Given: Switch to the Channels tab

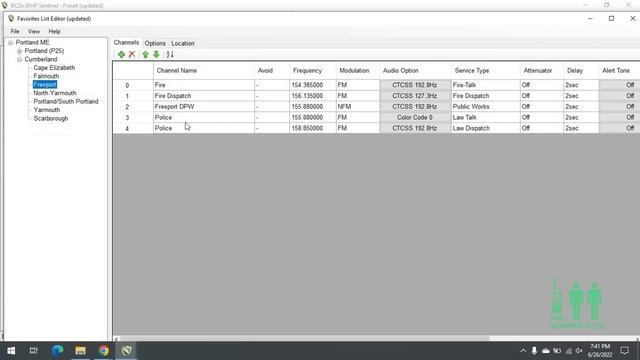Looking at the screenshot, I should pyautogui.click(x=126, y=42).
